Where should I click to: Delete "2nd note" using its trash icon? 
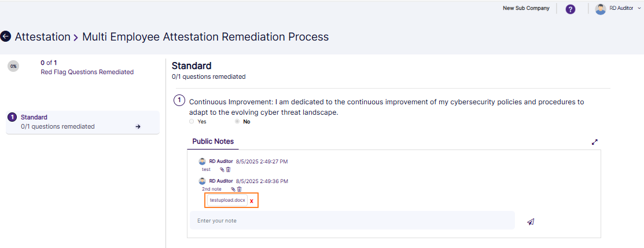click(x=239, y=189)
